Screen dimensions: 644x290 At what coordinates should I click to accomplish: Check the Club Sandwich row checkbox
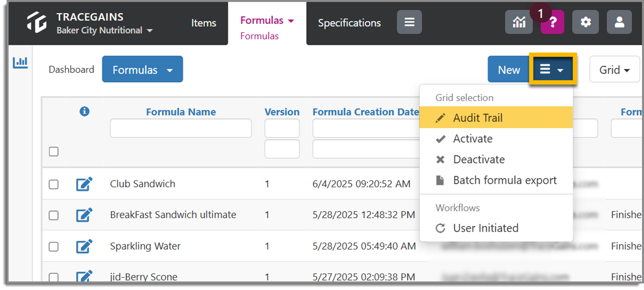(x=54, y=184)
